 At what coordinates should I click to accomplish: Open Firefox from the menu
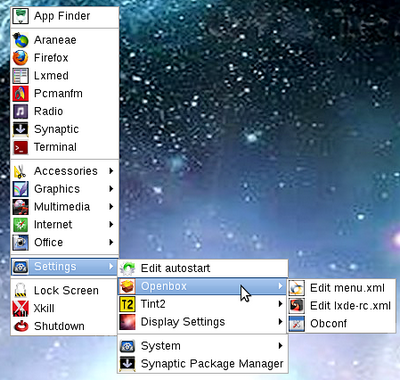tap(65, 58)
